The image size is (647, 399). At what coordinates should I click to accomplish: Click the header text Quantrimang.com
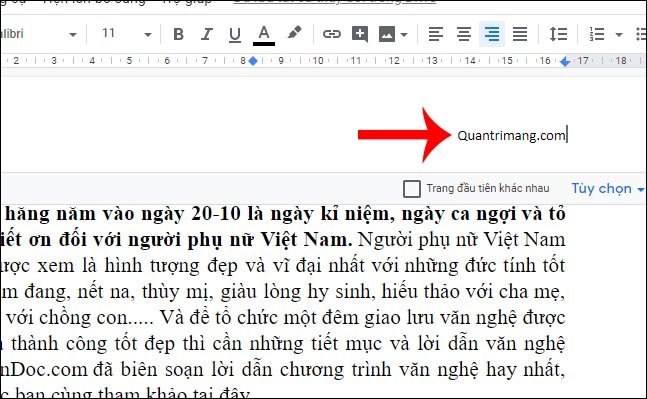[x=511, y=135]
